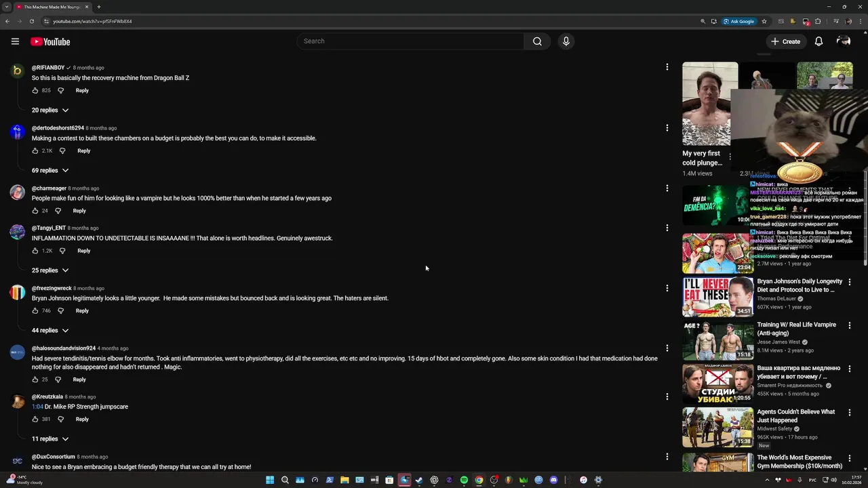Go to YouTube home via logo
The height and width of the screenshot is (488, 868).
[x=50, y=41]
